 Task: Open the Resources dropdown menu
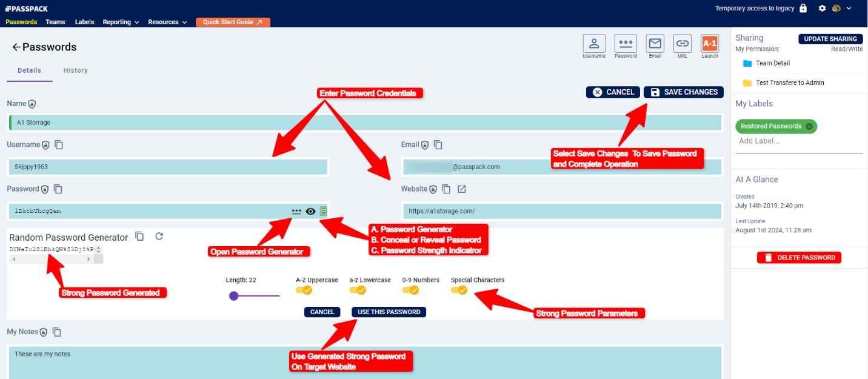[x=167, y=22]
